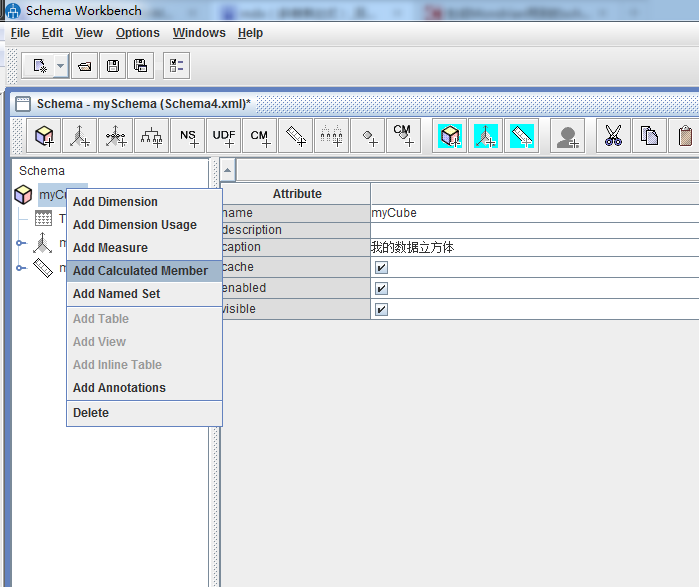
Task: Choose Add Measure from context menu
Action: 144,248
